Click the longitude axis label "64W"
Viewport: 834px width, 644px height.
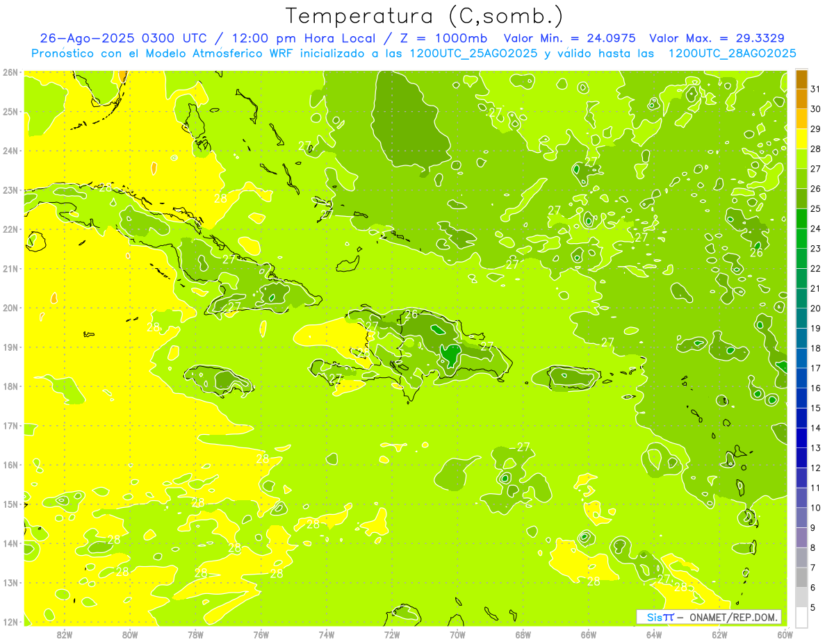coord(654,635)
